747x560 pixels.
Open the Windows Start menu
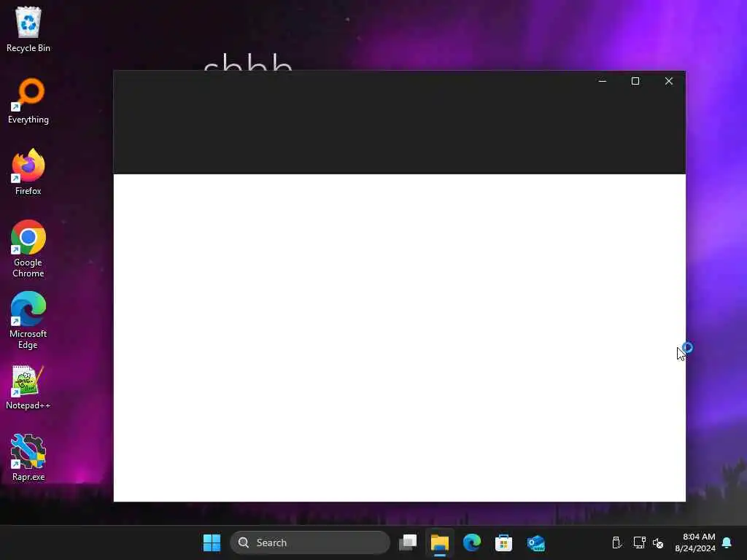click(212, 542)
